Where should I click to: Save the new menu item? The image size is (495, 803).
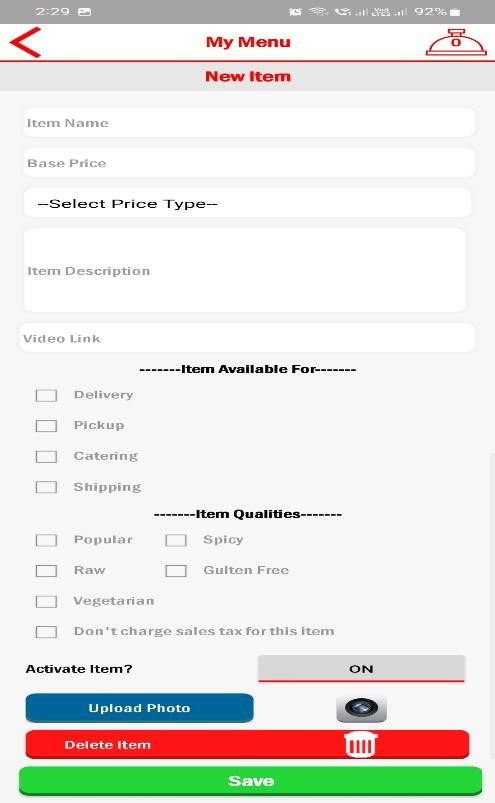pyautogui.click(x=250, y=781)
